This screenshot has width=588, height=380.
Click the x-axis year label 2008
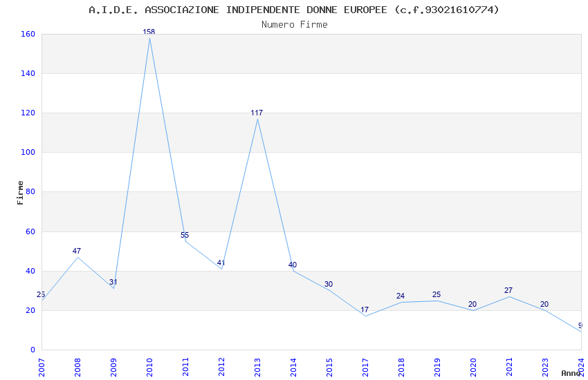77,368
